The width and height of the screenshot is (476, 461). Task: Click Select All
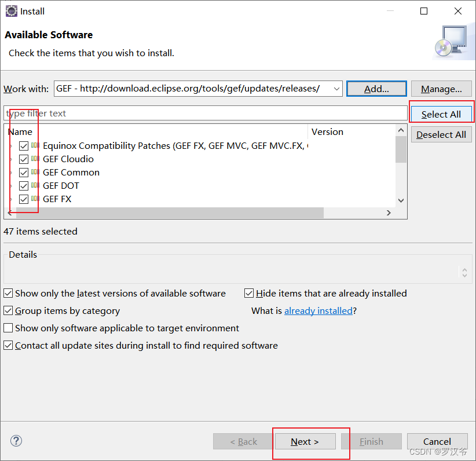pos(441,114)
